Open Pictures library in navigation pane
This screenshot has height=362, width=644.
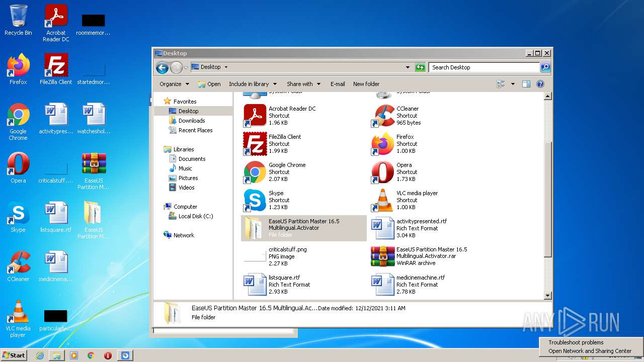point(188,178)
